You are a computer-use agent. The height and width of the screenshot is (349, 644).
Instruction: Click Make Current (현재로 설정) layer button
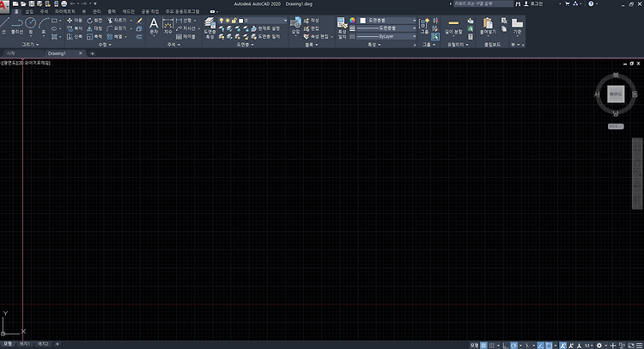(265, 28)
